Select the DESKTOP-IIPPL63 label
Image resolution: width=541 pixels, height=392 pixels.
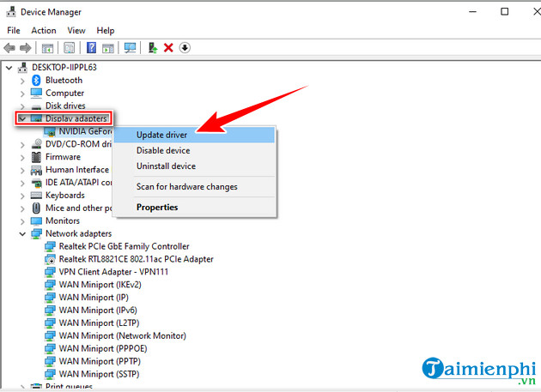[64, 67]
